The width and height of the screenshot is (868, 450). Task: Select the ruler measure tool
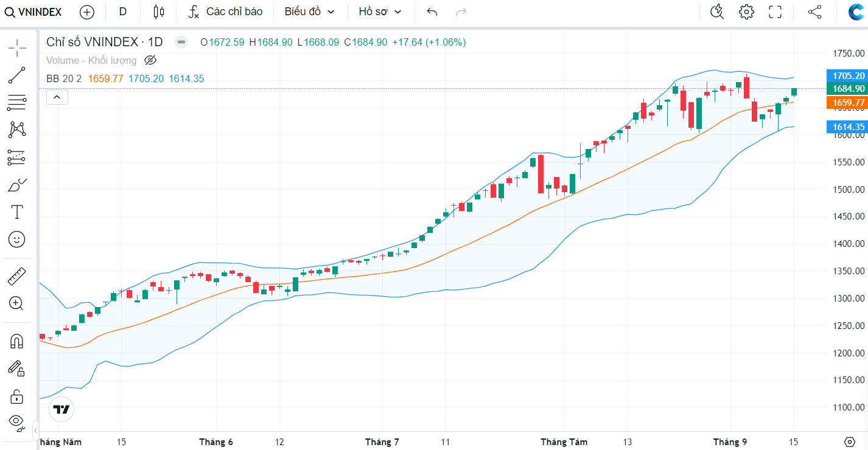tap(17, 277)
